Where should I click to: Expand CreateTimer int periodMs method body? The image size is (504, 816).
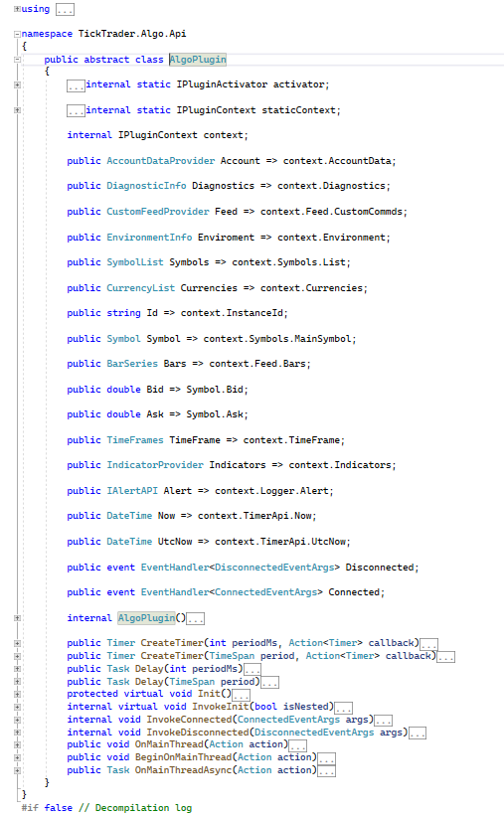pyautogui.click(x=17, y=643)
